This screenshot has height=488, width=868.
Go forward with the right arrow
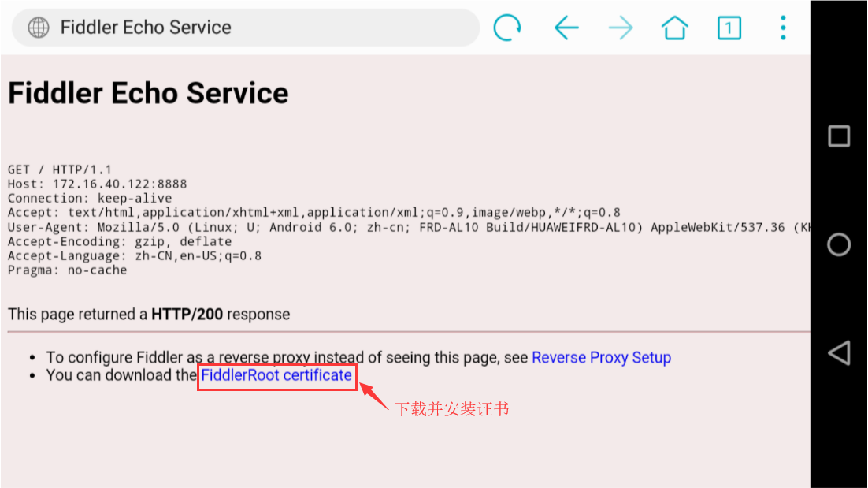click(x=621, y=28)
